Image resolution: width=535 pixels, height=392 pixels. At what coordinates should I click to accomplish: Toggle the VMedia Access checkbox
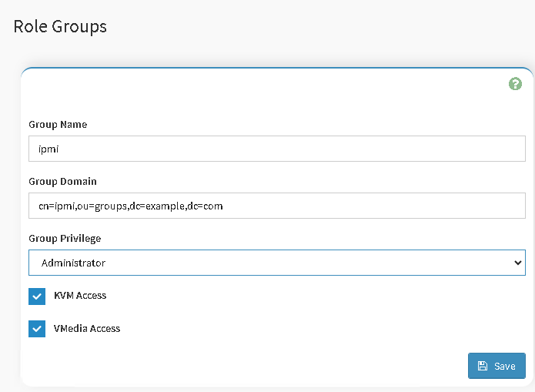pyautogui.click(x=37, y=329)
